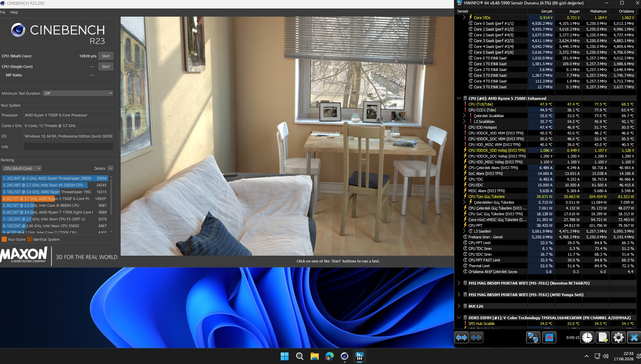The height and width of the screenshot is (364, 641).
Task: Open HWiNFO sensor settings gear
Action: tap(618, 338)
